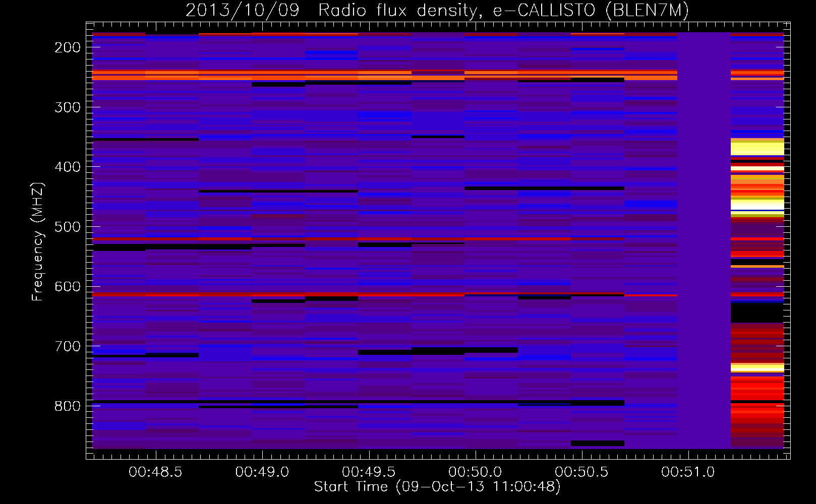Click the 400 frequency tick label
The image size is (816, 504).
pyautogui.click(x=68, y=167)
